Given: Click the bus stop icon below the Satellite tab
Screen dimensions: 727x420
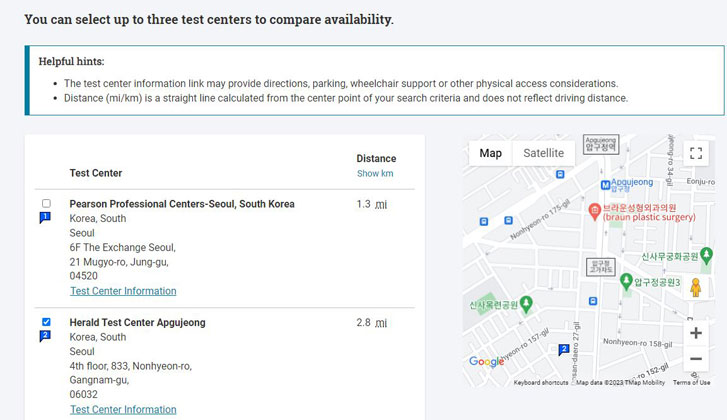Looking at the screenshot, I should tap(560, 174).
